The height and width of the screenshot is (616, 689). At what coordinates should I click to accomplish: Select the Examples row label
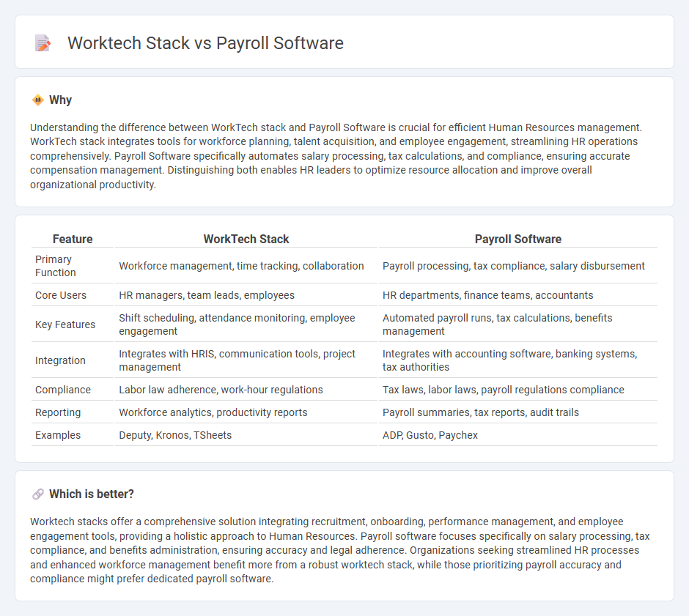coord(58,436)
